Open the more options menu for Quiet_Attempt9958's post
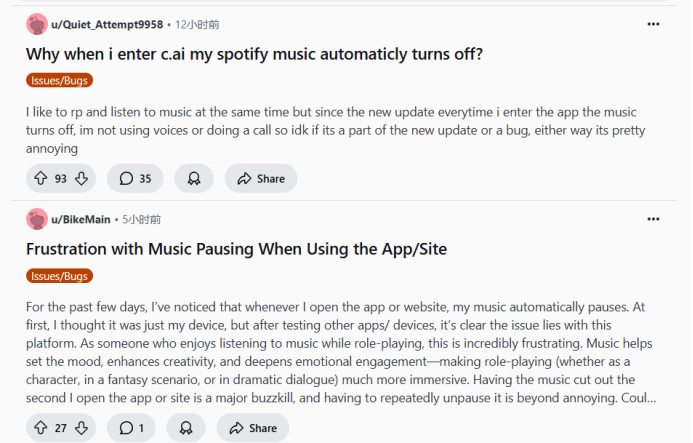 coord(653,24)
